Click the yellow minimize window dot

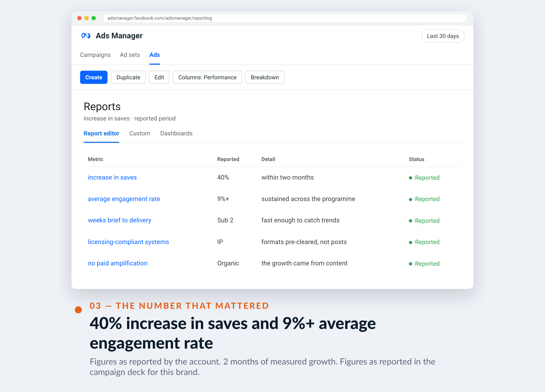pos(86,18)
